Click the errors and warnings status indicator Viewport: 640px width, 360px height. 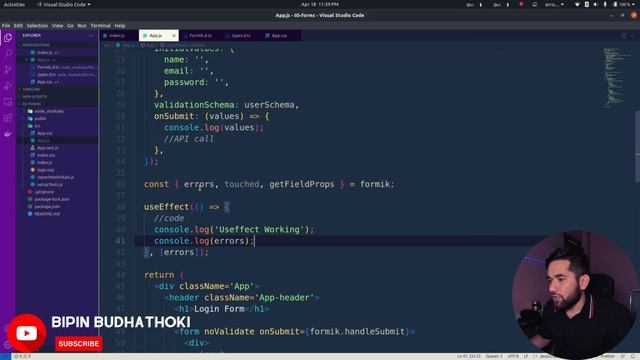(x=22, y=356)
